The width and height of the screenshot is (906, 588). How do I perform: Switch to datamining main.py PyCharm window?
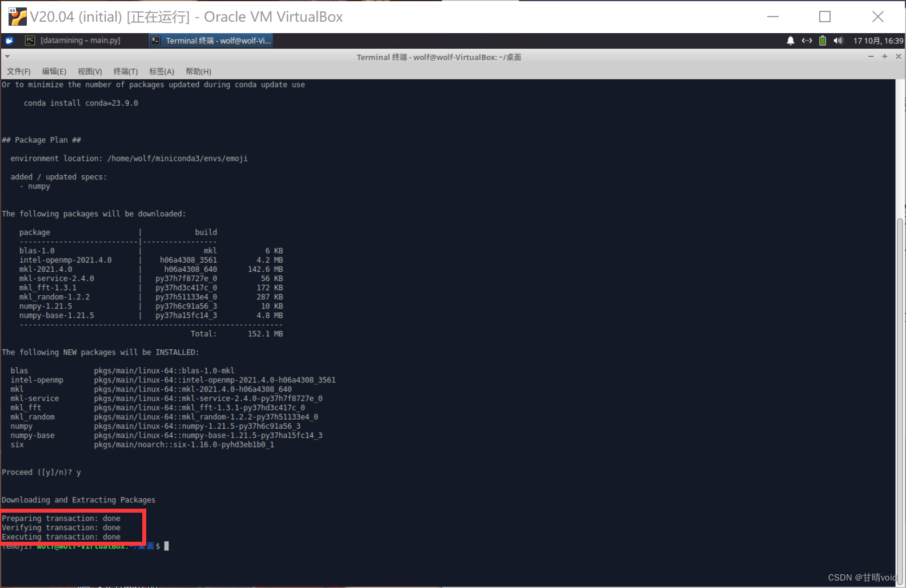[73, 41]
